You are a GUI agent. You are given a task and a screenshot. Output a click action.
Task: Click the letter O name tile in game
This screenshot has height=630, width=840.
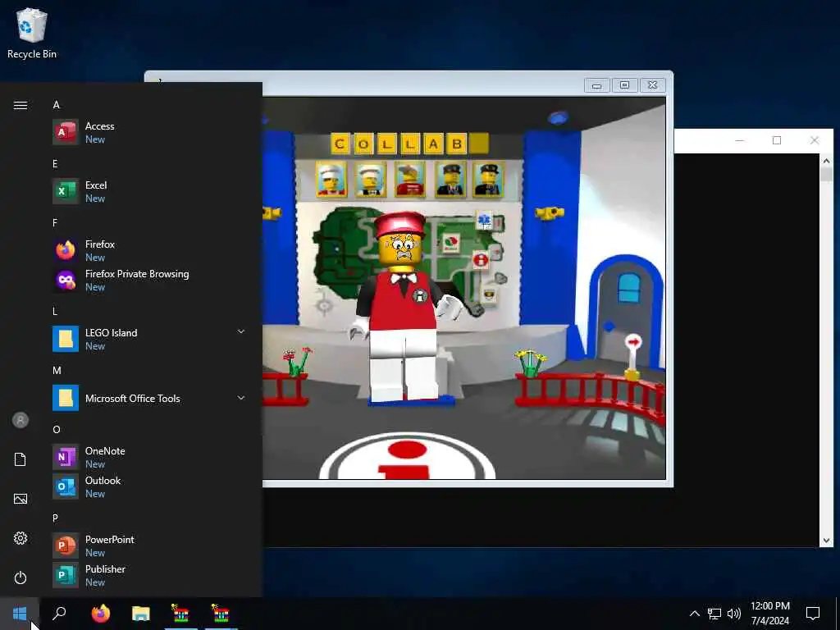point(363,144)
